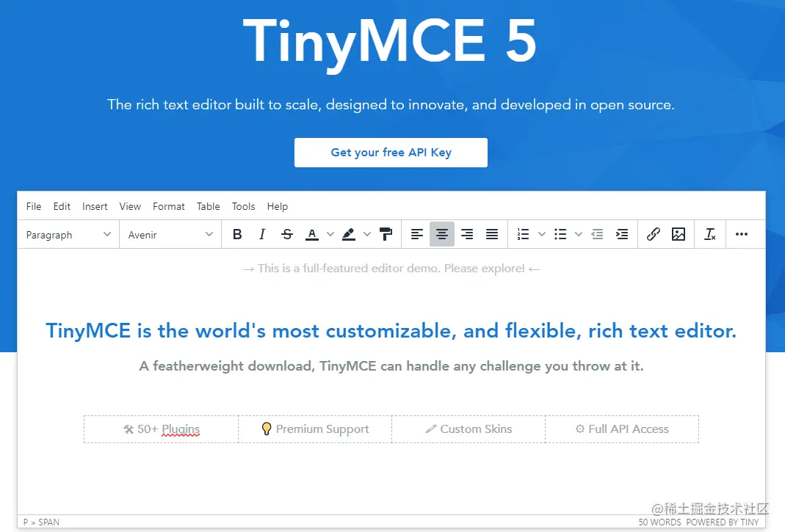The height and width of the screenshot is (532, 785).
Task: Insert a numbered list
Action: pos(523,234)
